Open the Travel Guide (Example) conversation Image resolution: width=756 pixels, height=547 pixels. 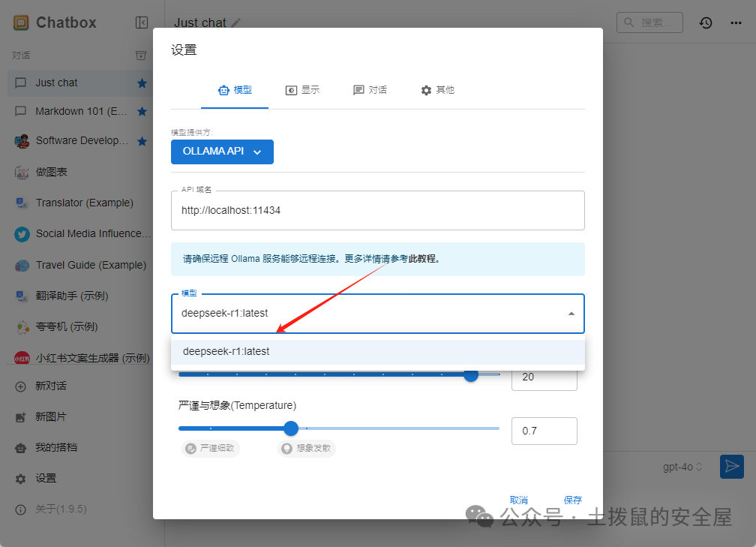pyautogui.click(x=80, y=266)
